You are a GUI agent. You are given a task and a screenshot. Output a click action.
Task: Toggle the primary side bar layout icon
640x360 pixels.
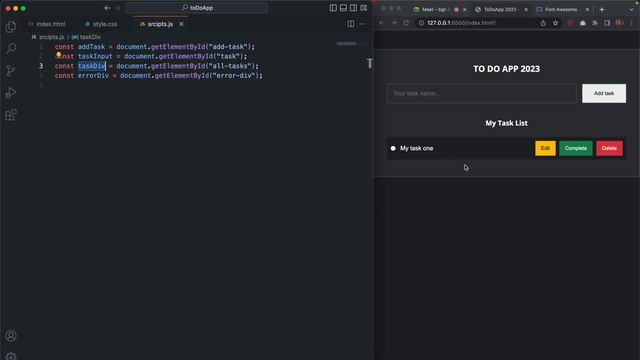pyautogui.click(x=333, y=8)
